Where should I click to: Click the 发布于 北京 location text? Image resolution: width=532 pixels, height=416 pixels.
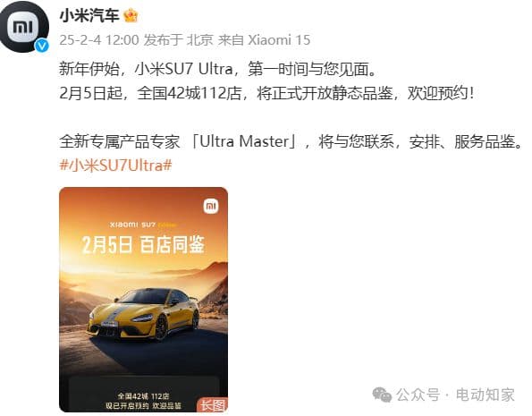178,40
